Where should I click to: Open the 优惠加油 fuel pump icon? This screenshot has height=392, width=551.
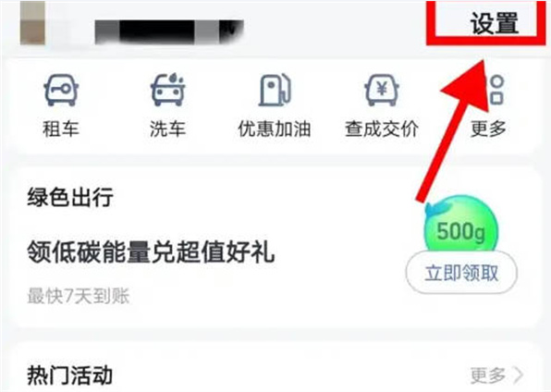pyautogui.click(x=275, y=90)
